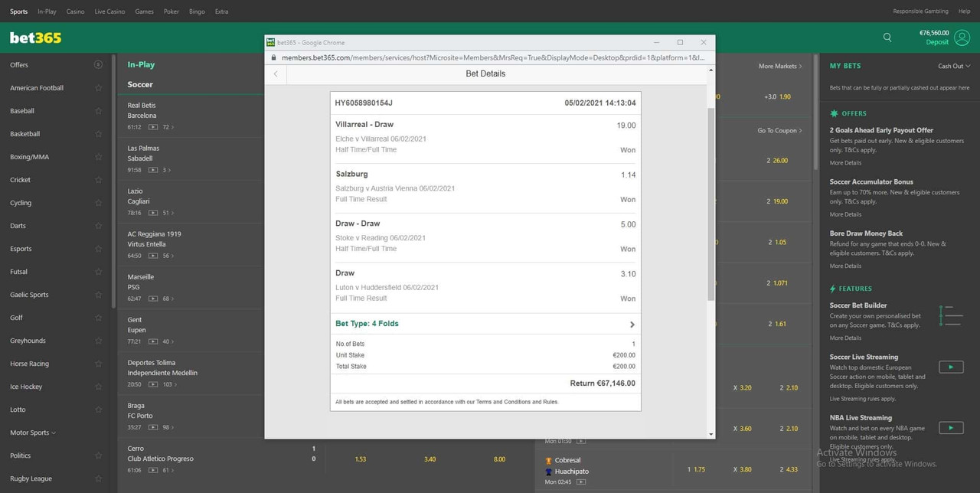Viewport: 980px width, 493px height.
Task: Open the Poker tab
Action: (171, 11)
